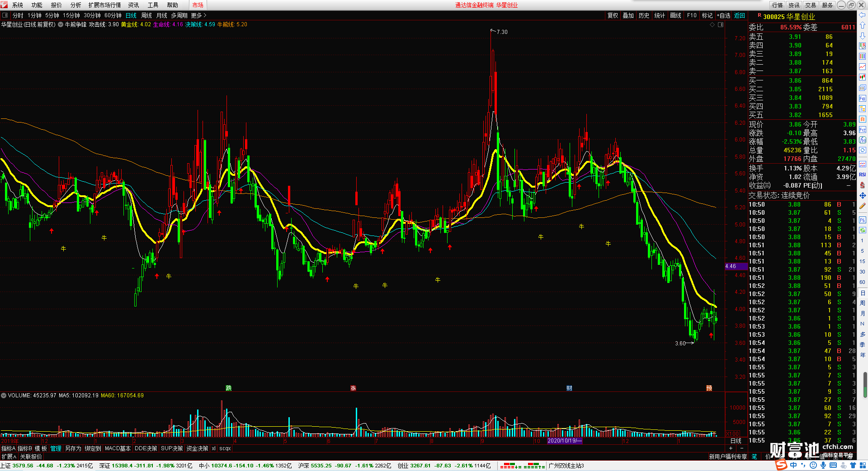Expand the 更多 periods dropdown
Image resolution: width=868 pixels, height=471 pixels.
(198, 15)
